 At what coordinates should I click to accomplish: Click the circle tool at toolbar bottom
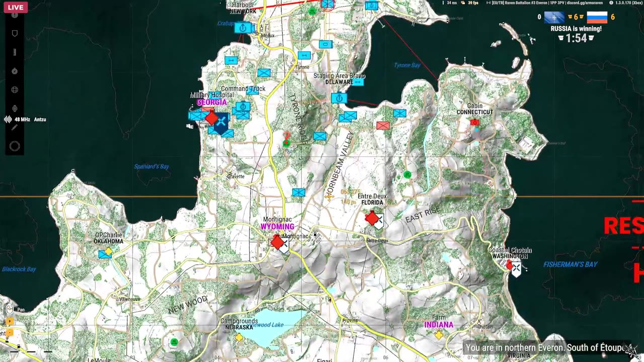(x=15, y=146)
